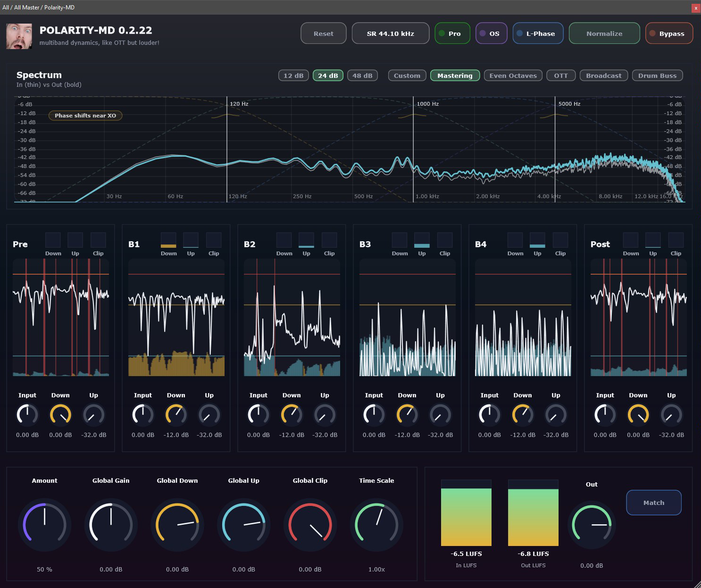Click the resize grip in window corner

tap(696, 583)
